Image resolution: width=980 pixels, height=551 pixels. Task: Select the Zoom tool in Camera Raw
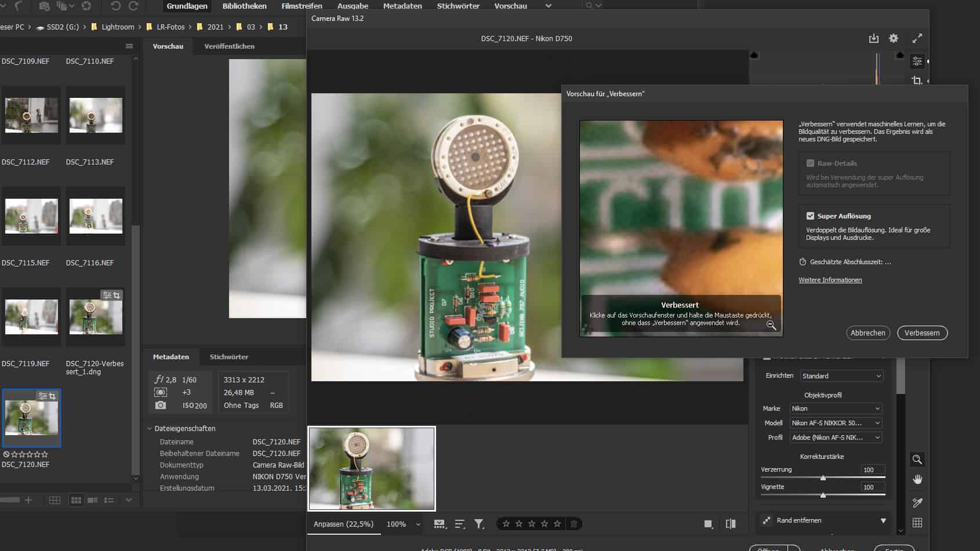[918, 459]
